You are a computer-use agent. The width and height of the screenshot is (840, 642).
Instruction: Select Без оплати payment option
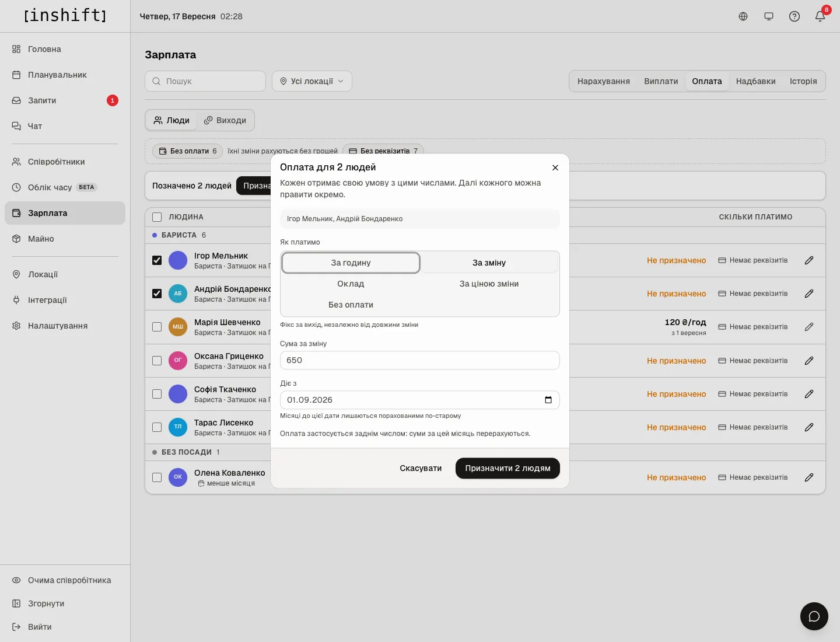coord(351,305)
